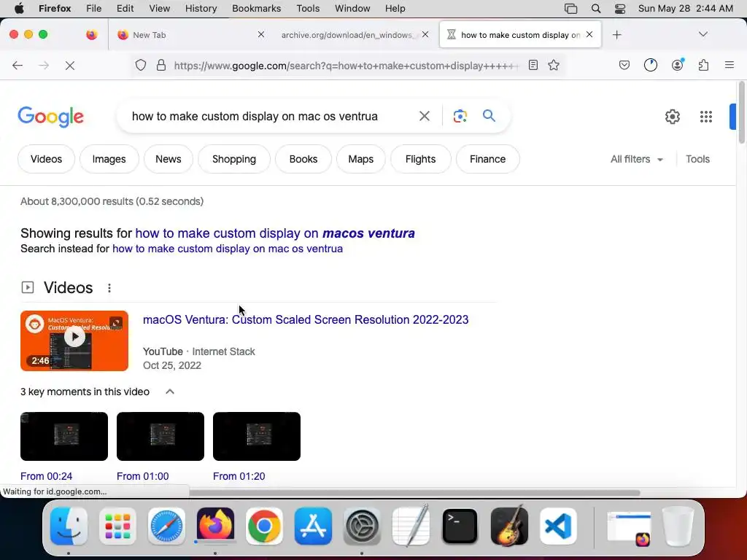Image resolution: width=747 pixels, height=560 pixels.
Task: Open Trash in the Dock
Action: (678, 526)
